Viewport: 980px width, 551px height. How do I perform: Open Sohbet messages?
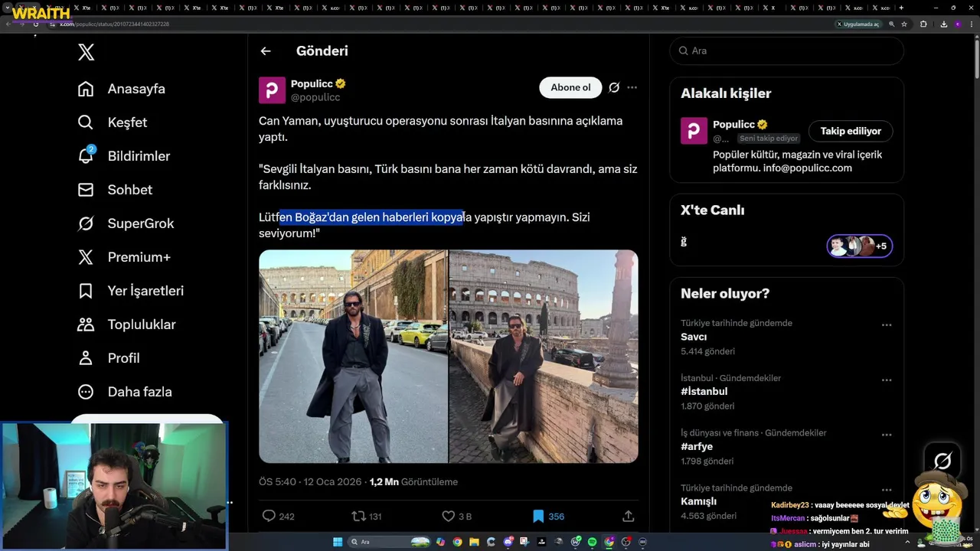(115, 190)
